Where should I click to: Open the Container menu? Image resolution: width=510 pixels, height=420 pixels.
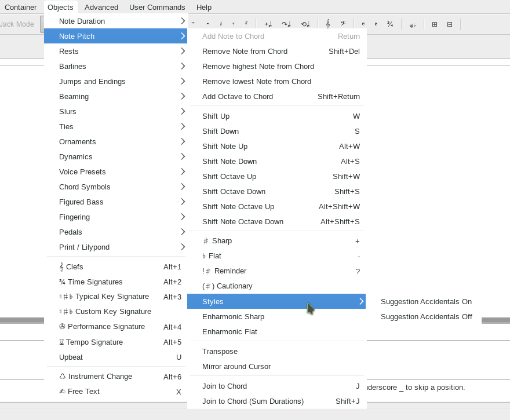[x=20, y=7]
